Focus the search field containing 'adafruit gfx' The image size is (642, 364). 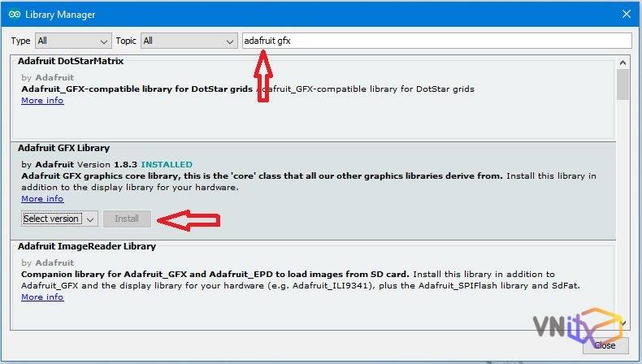(x=436, y=41)
